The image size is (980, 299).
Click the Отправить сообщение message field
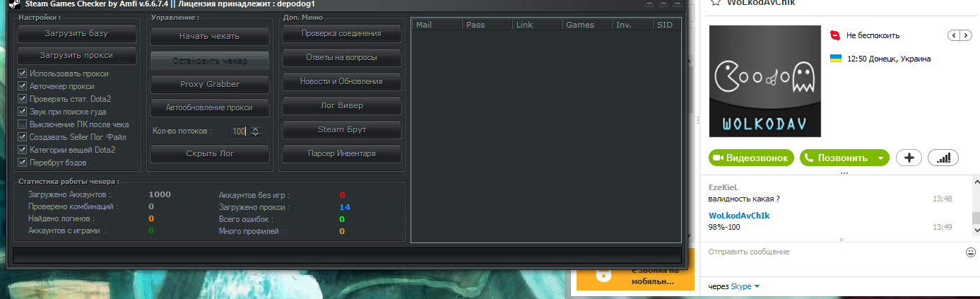(834, 252)
